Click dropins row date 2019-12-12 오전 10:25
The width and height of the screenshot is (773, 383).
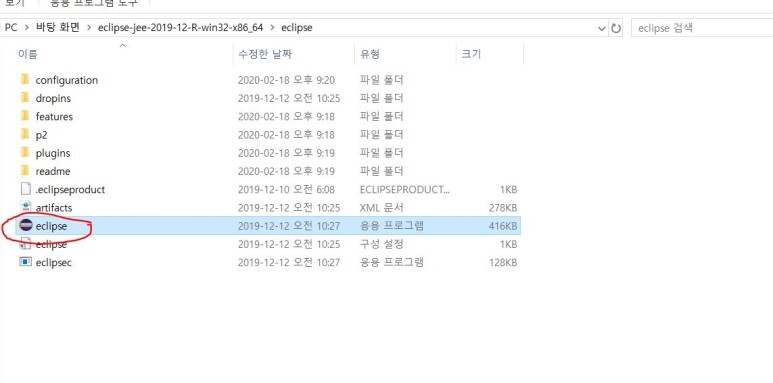(x=289, y=98)
